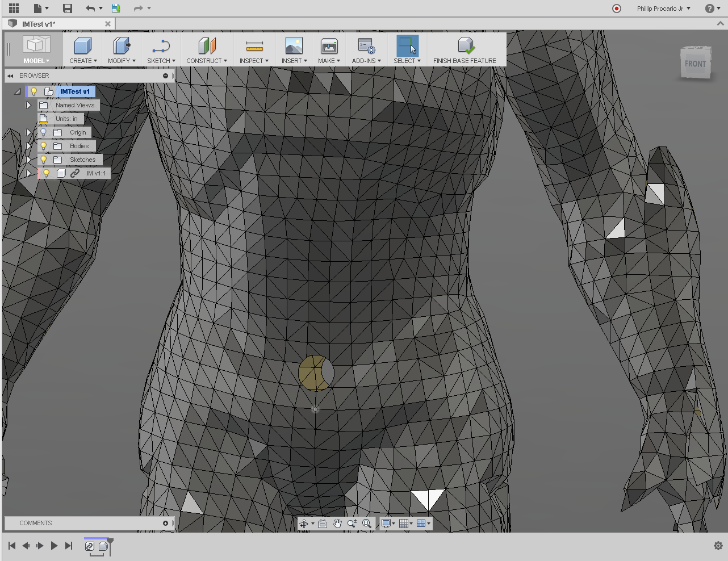Click the Inspect measure ruler icon
728x561 pixels.
point(254,45)
